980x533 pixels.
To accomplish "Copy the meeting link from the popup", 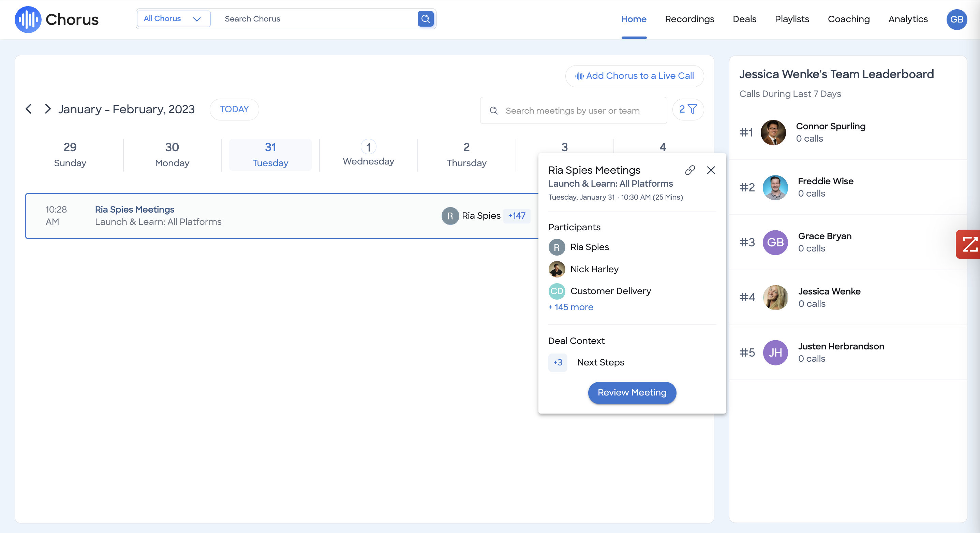I will pos(690,170).
